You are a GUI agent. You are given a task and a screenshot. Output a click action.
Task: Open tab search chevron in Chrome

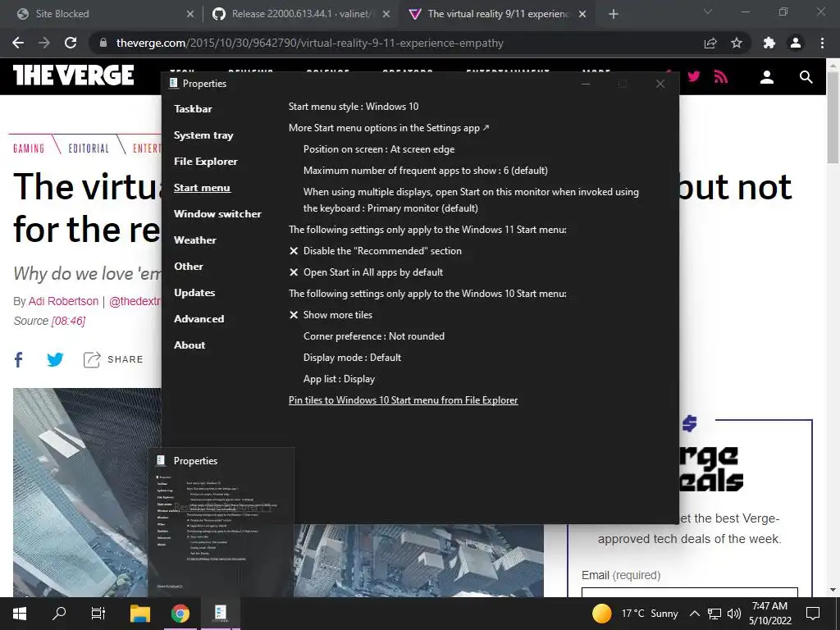click(707, 11)
